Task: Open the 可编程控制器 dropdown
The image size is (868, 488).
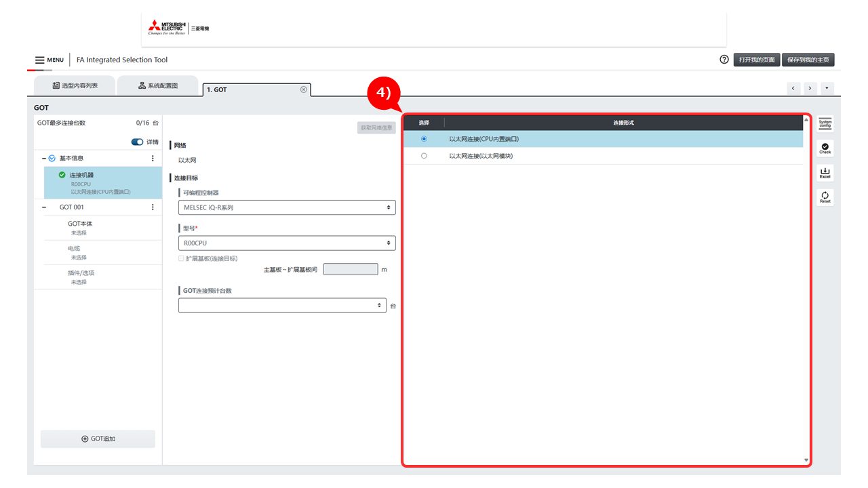Action: (x=287, y=207)
